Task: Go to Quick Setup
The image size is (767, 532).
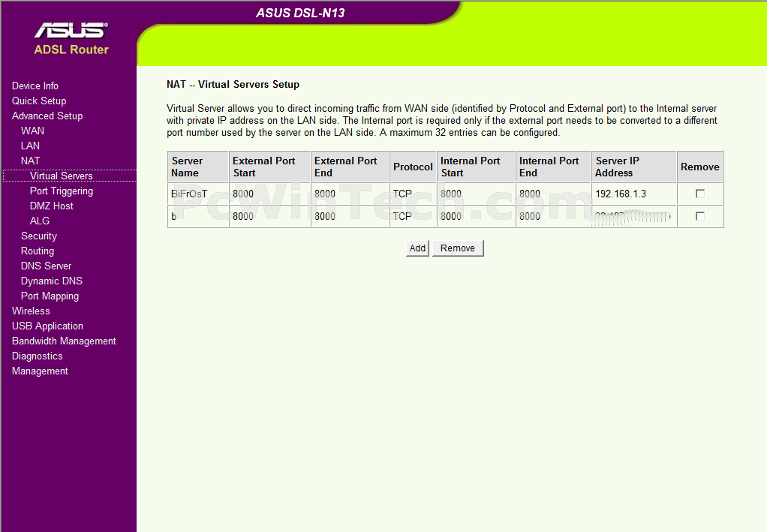Action: 39,101
